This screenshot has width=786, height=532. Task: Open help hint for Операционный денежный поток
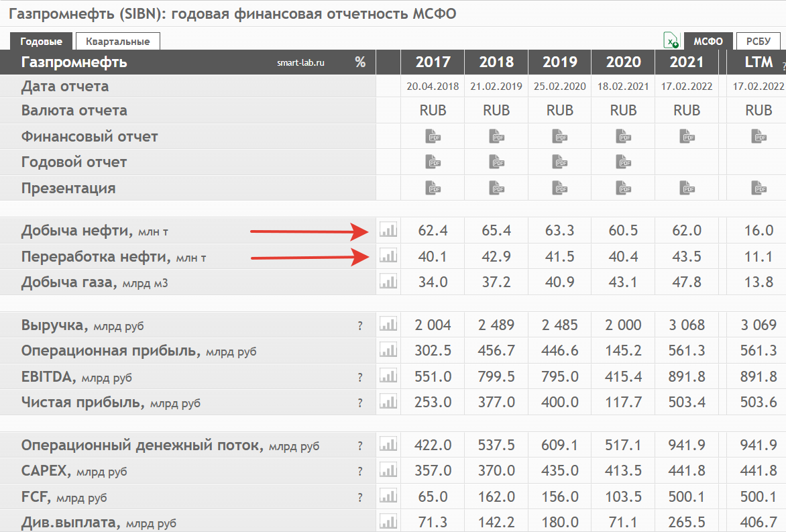coord(360,445)
